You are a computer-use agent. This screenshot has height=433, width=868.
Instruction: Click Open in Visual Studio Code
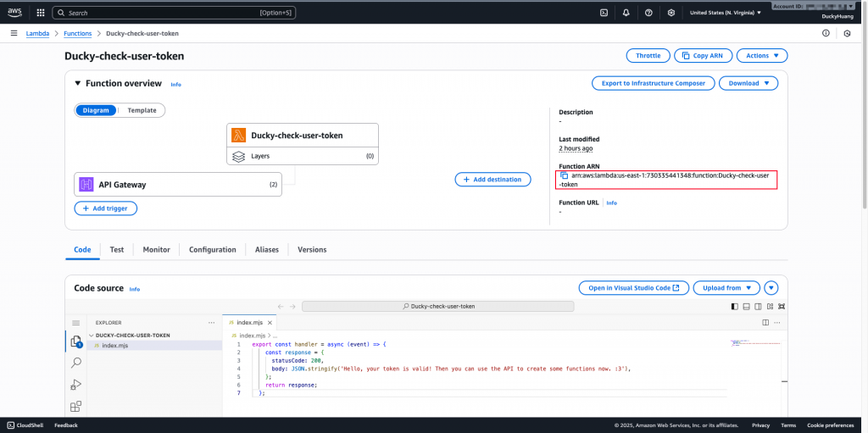634,288
